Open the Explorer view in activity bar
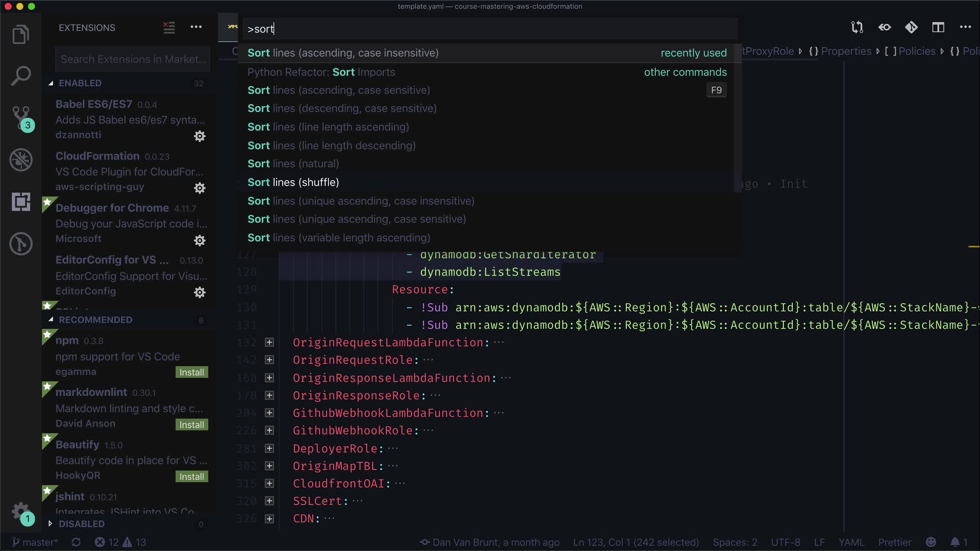The width and height of the screenshot is (980, 551). point(20,35)
